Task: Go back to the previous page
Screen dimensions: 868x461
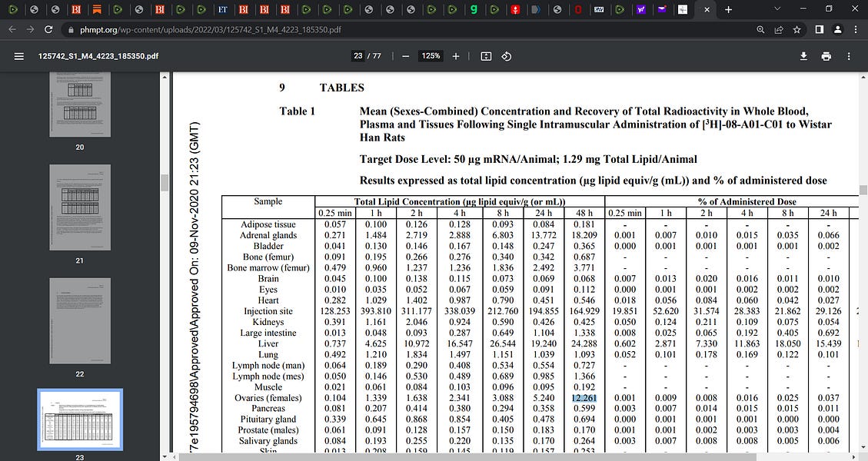Action: [13, 29]
